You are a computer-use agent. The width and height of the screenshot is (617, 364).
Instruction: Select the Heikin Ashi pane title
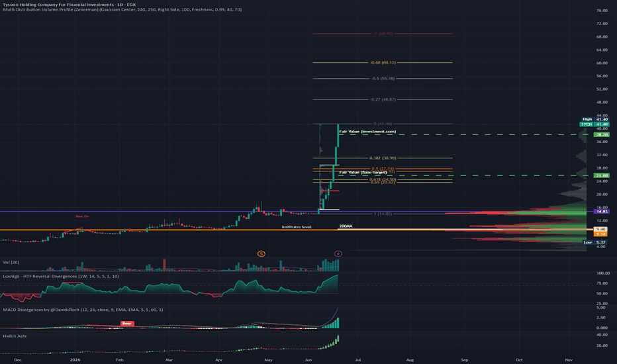[x=15, y=336]
